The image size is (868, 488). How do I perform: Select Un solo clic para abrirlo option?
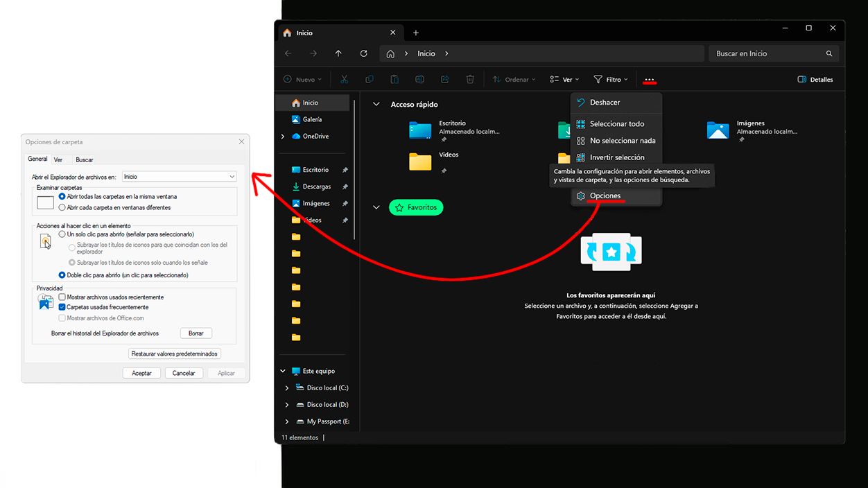click(x=62, y=234)
